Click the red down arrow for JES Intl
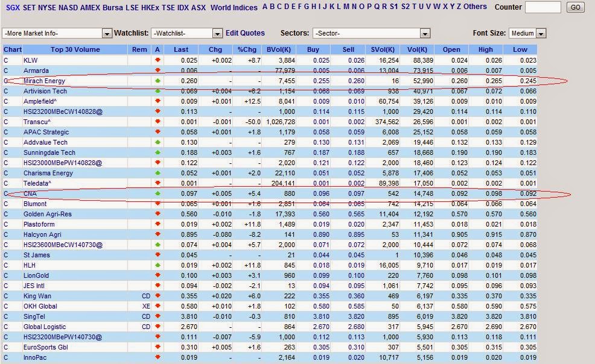The width and height of the screenshot is (595, 364). (x=158, y=286)
